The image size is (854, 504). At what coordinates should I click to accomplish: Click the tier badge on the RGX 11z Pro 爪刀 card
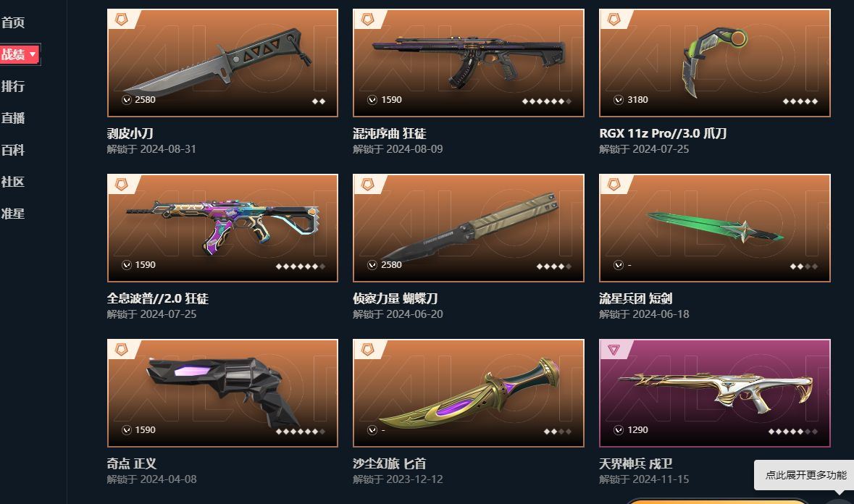click(614, 20)
